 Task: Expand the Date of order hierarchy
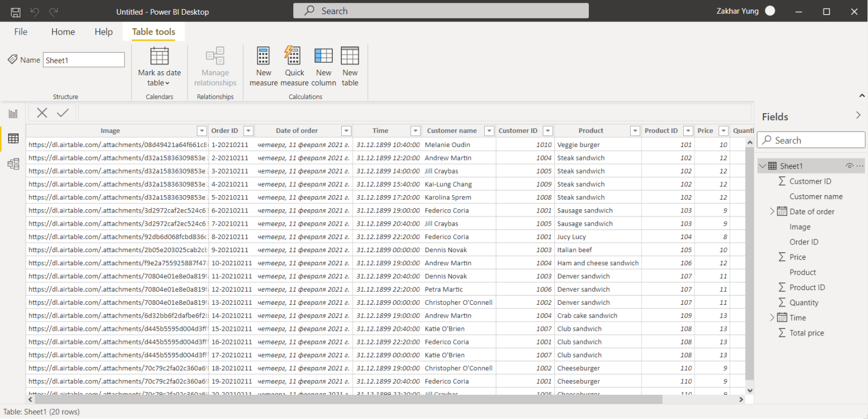[772, 211]
